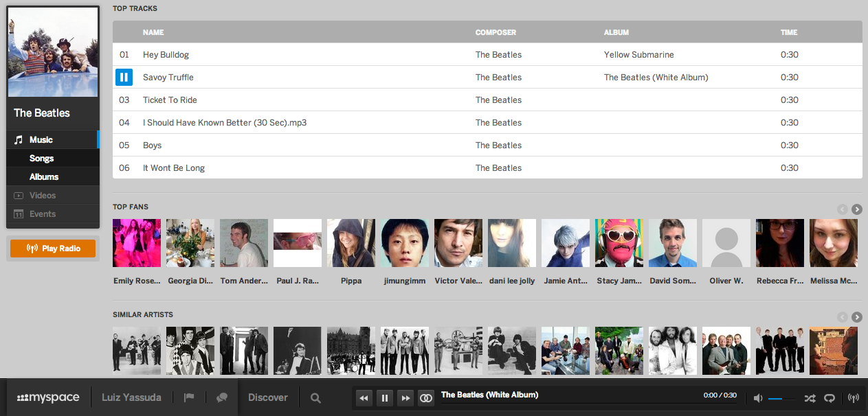
Task: Click the myspace logo
Action: [x=48, y=397]
